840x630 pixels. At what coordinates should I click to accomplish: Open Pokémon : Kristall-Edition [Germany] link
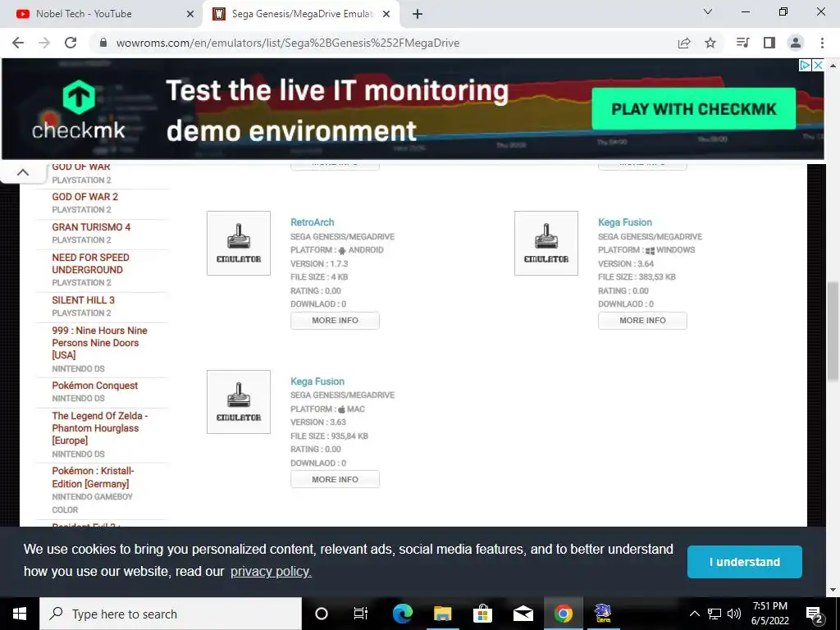[x=94, y=477]
